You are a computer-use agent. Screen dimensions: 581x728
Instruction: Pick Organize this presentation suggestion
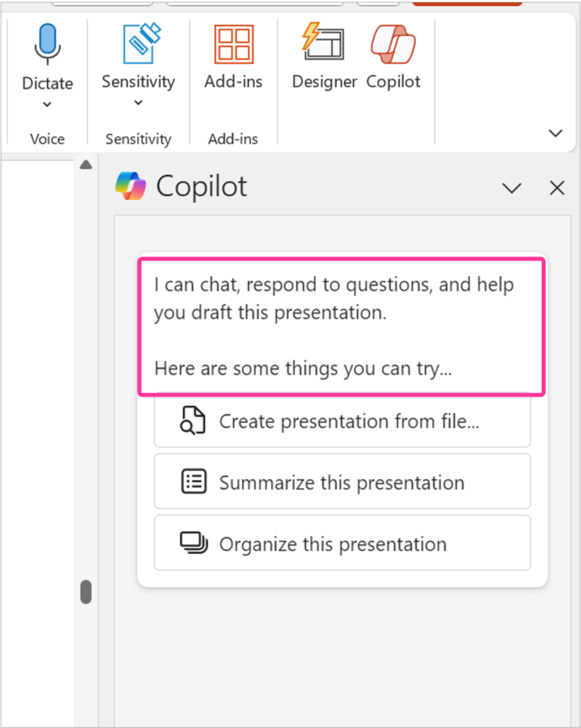pyautogui.click(x=342, y=543)
